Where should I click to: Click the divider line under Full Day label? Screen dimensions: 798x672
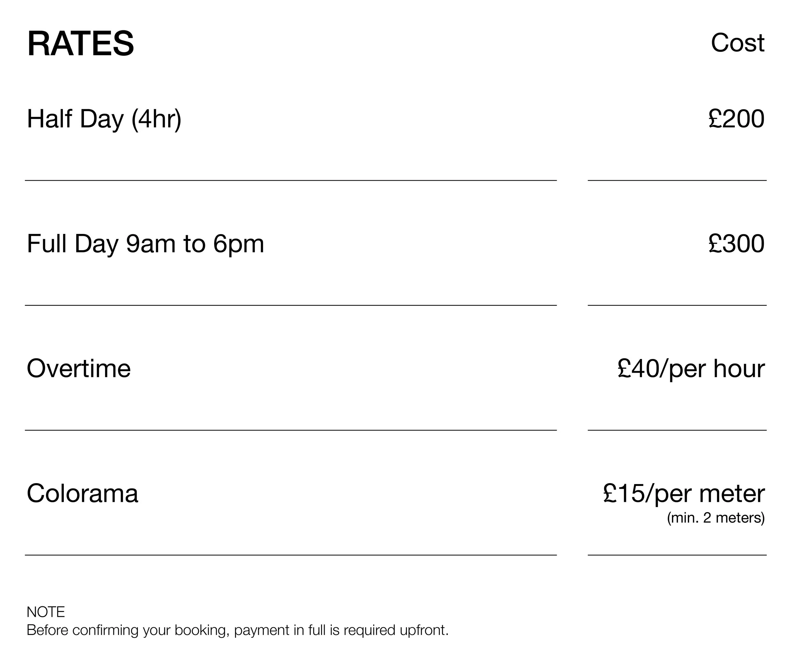(291, 305)
